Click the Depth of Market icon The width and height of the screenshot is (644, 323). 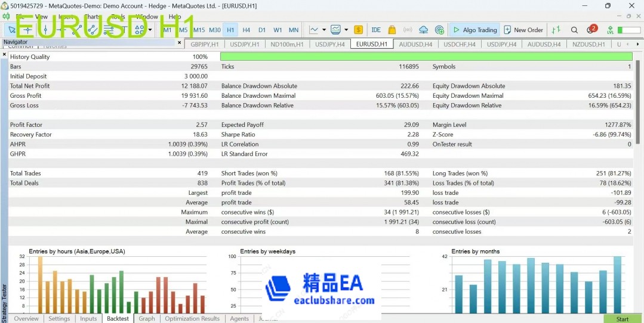click(x=556, y=30)
